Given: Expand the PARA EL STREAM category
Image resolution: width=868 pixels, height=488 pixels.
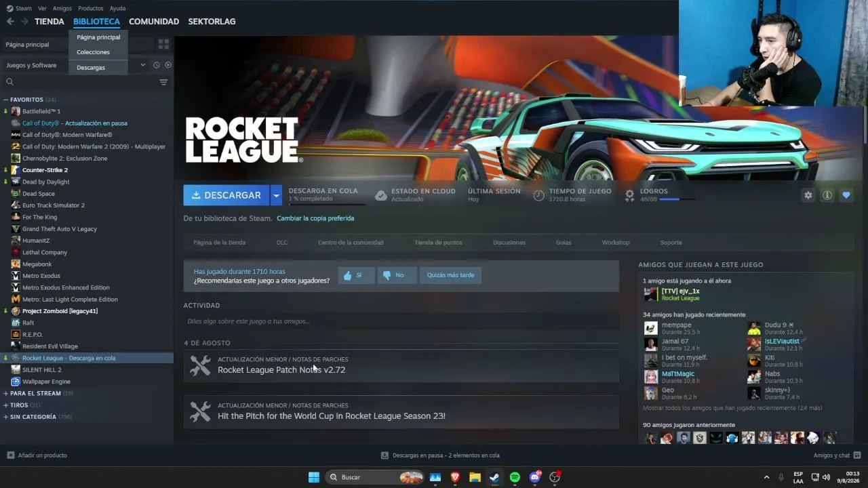Looking at the screenshot, I should (x=5, y=393).
